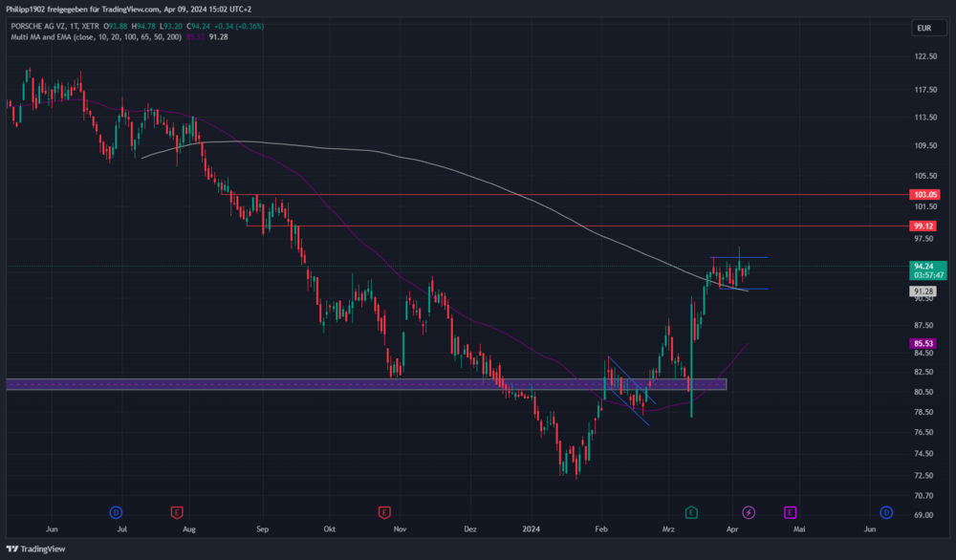Open the red earnings marker near Nov
The height and width of the screenshot is (560, 956).
384,512
